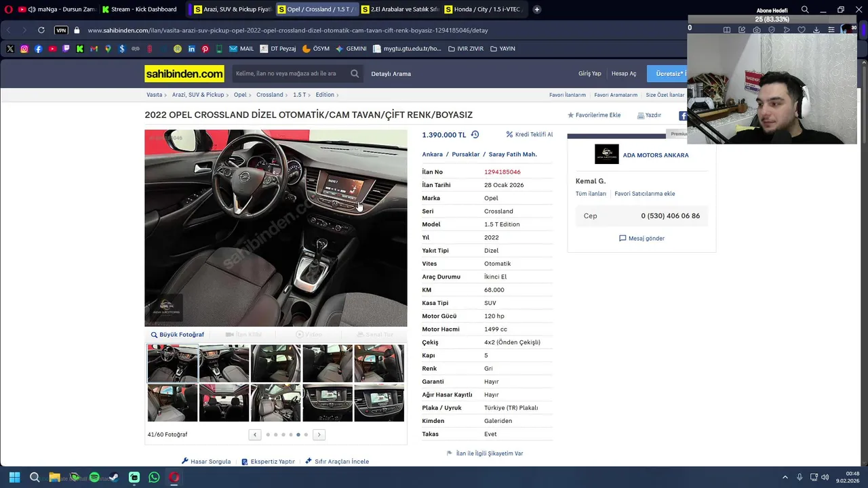Open the Arazi, SUV & Pickup breadcrumb
868x488 pixels.
point(197,95)
